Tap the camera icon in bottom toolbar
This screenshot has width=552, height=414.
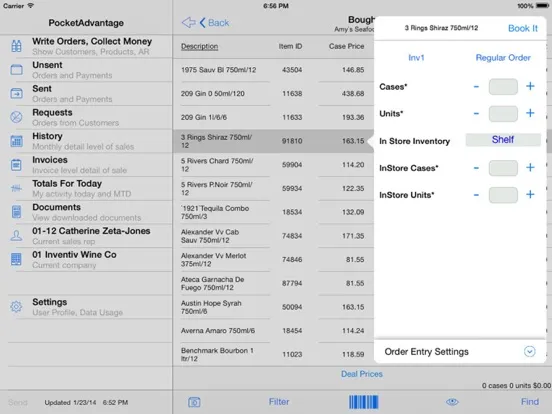(194, 402)
